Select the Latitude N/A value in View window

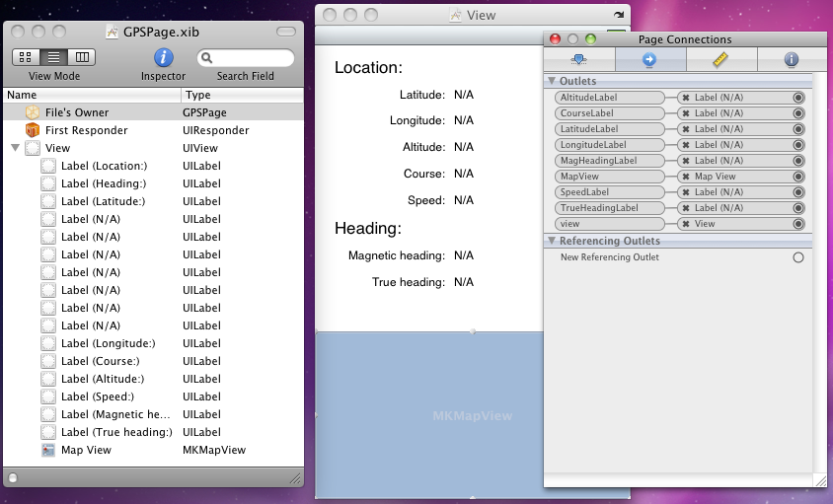click(x=464, y=95)
